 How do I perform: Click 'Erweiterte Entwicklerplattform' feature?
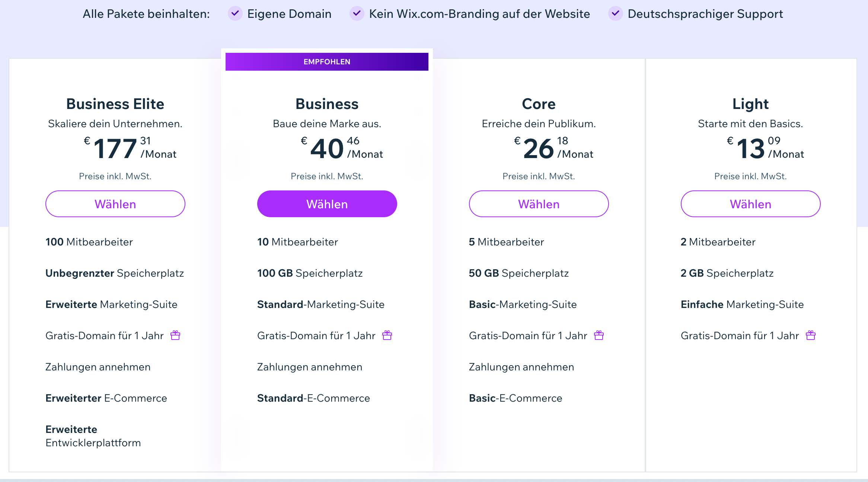click(93, 436)
